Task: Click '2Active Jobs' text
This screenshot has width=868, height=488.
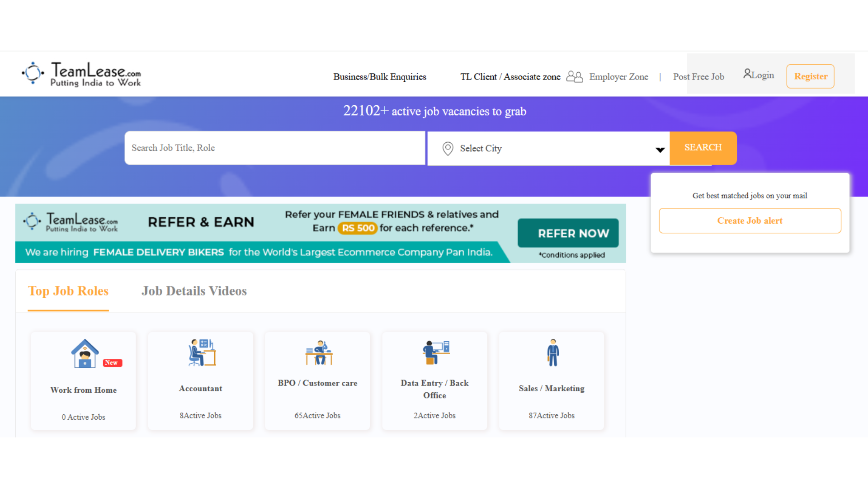Action: pyautogui.click(x=435, y=416)
